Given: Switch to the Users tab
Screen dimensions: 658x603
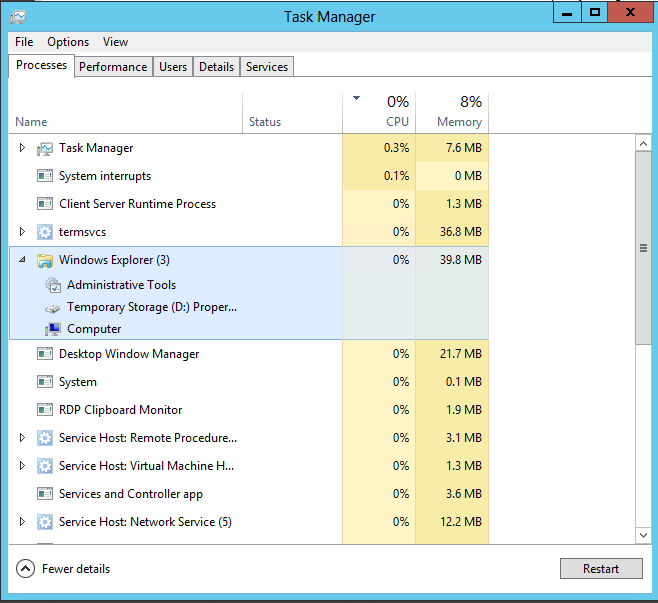Looking at the screenshot, I should [173, 67].
